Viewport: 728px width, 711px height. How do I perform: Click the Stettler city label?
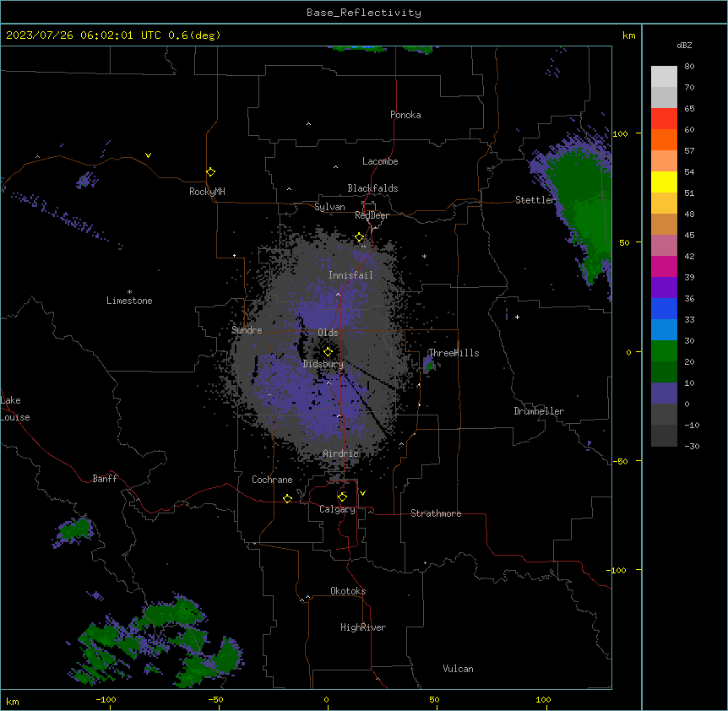(x=535, y=200)
